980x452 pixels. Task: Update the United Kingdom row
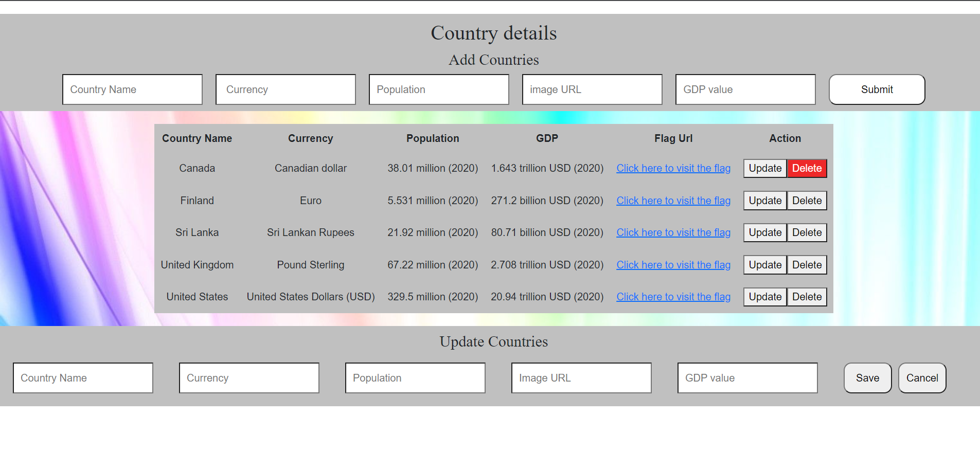[x=765, y=265]
